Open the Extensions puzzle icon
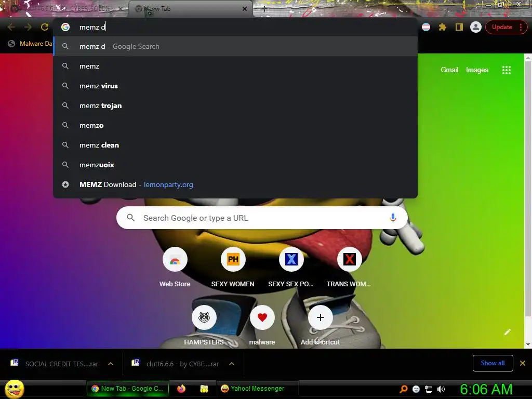The image size is (532, 399). pyautogui.click(x=443, y=27)
